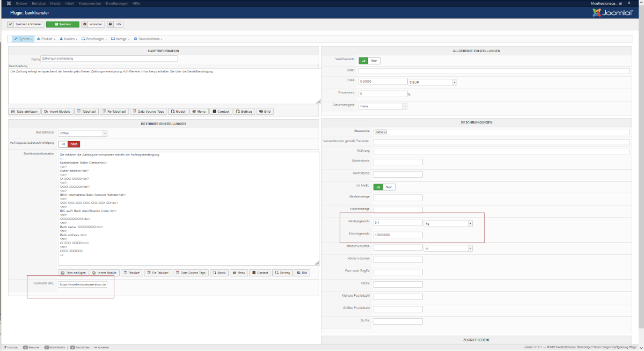Set mit MwSt. to Nein

pos(389,187)
